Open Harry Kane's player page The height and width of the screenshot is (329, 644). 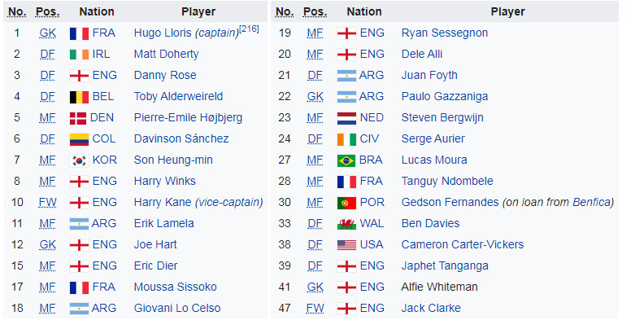pos(163,203)
